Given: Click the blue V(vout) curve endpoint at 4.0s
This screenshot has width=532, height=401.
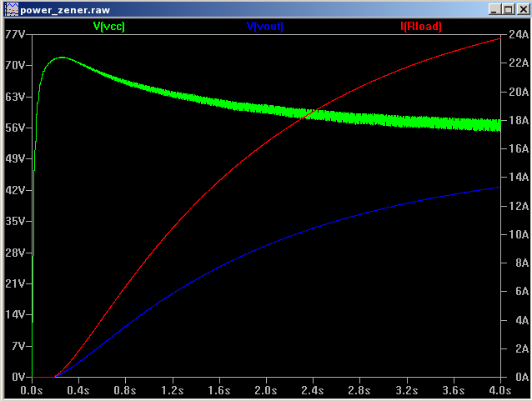Looking at the screenshot, I should pos(500,187).
